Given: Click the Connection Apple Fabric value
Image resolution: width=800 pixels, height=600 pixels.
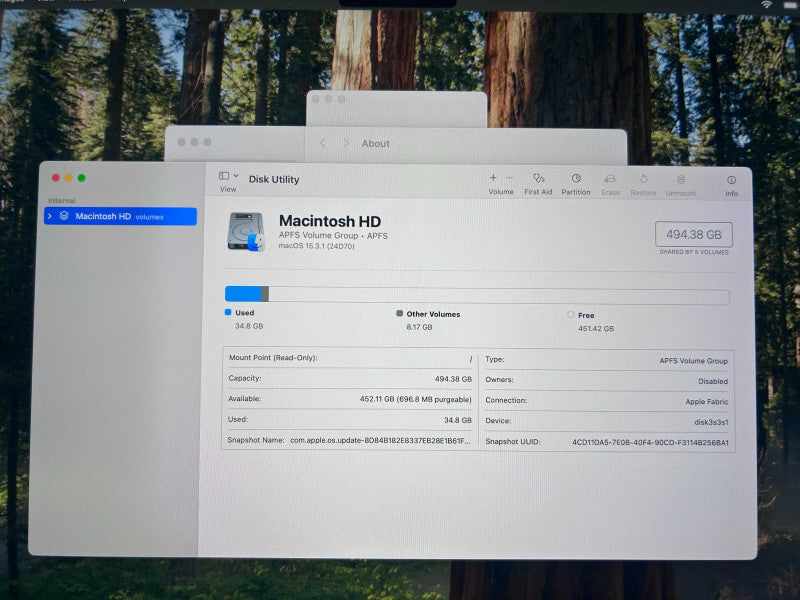Looking at the screenshot, I should click(707, 402).
